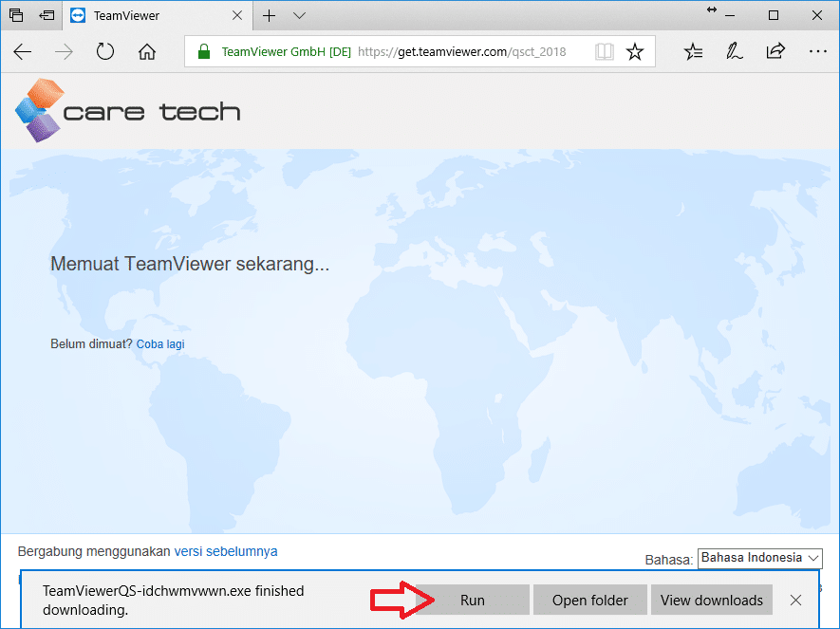The width and height of the screenshot is (840, 629).
Task: Click the Add notes pen icon
Action: click(x=734, y=52)
